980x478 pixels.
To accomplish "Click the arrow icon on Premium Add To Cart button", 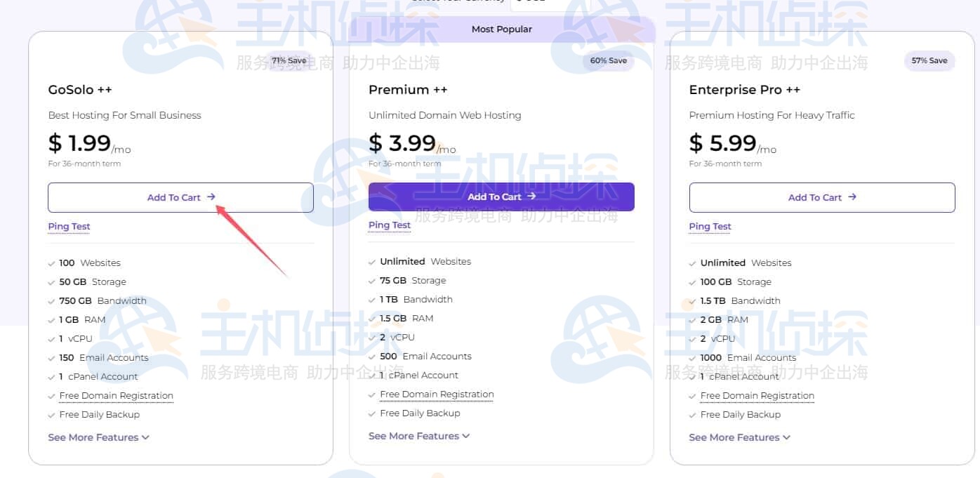I will coord(531,197).
